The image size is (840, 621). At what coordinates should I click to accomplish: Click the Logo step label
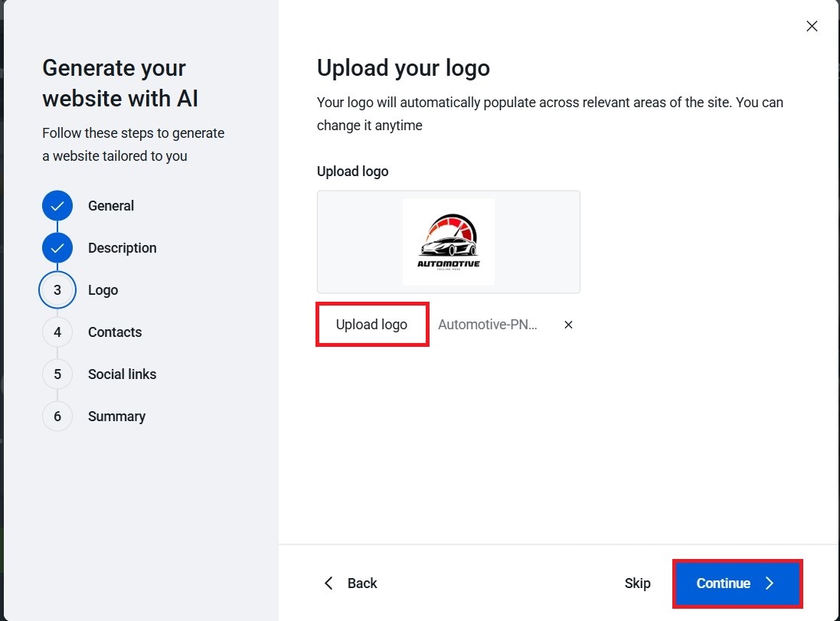click(x=103, y=290)
